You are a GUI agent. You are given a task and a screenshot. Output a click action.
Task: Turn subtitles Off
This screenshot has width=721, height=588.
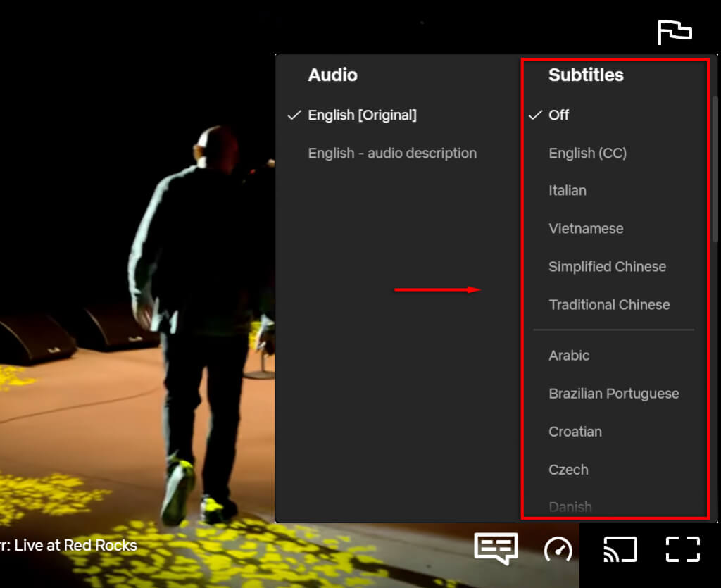[558, 115]
